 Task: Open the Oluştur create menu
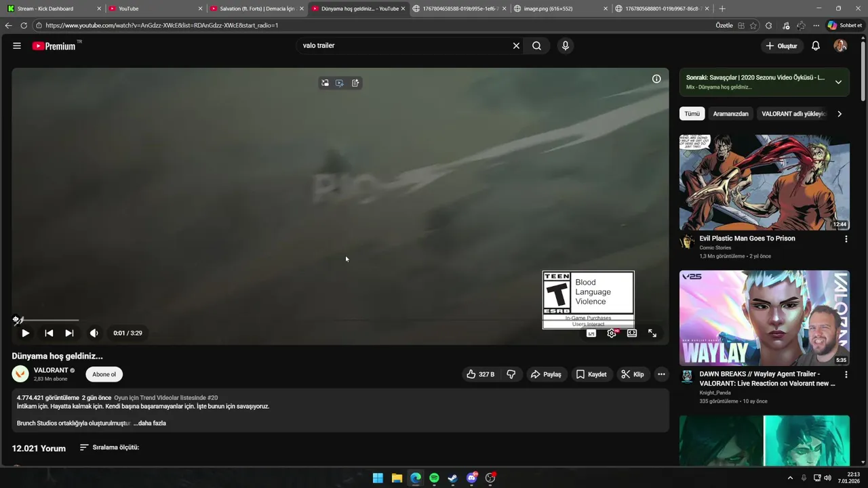(x=781, y=46)
